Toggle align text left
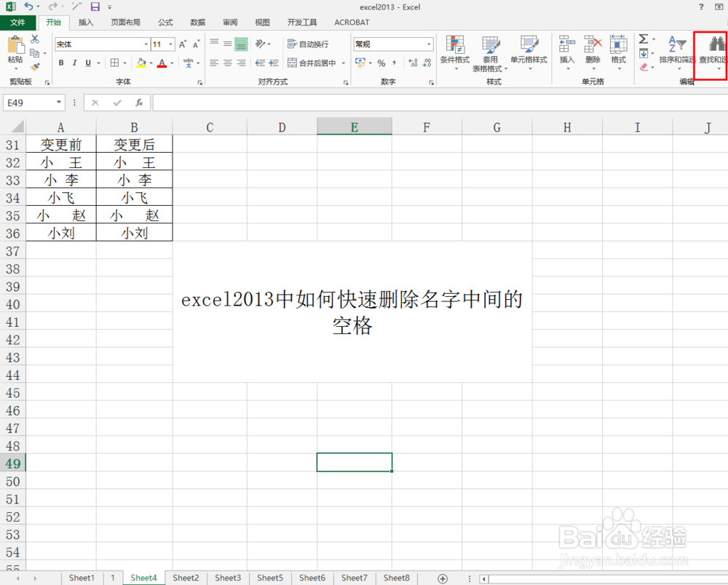Screen dimensions: 728x585 214,63
